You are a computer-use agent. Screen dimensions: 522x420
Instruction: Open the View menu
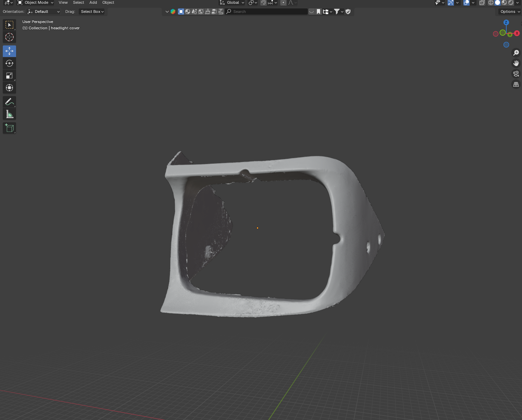click(63, 3)
